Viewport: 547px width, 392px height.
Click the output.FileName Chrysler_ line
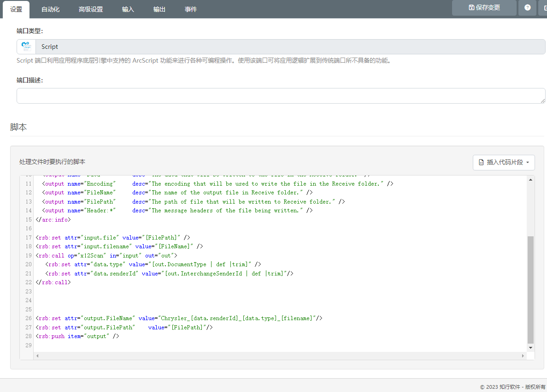pyautogui.click(x=179, y=318)
